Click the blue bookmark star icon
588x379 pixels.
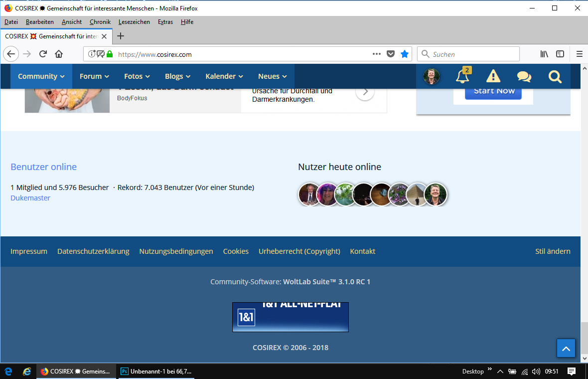coord(405,54)
